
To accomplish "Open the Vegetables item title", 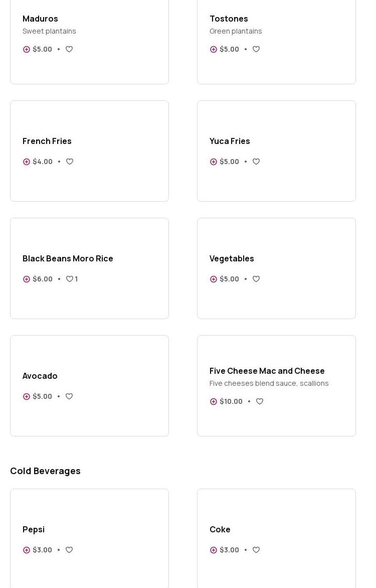I will click(x=232, y=258).
